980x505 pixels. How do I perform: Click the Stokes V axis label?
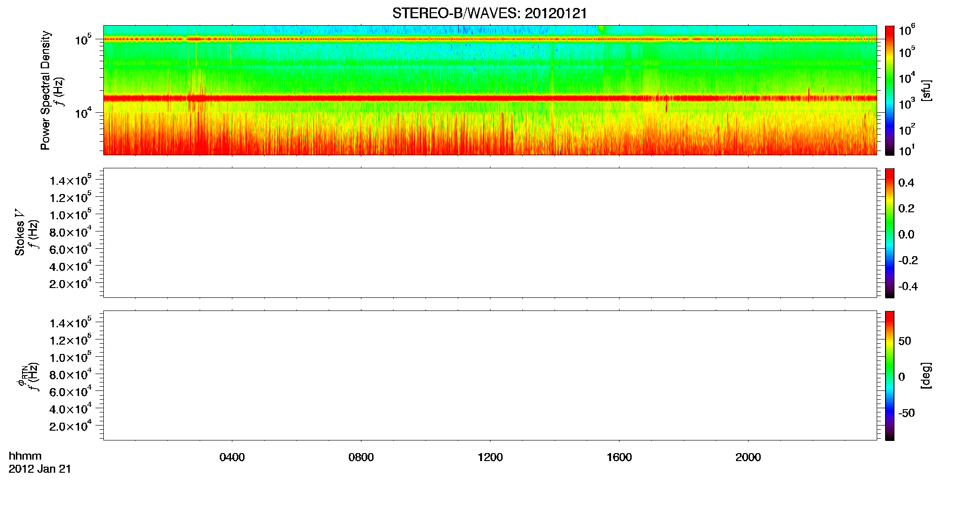point(19,232)
